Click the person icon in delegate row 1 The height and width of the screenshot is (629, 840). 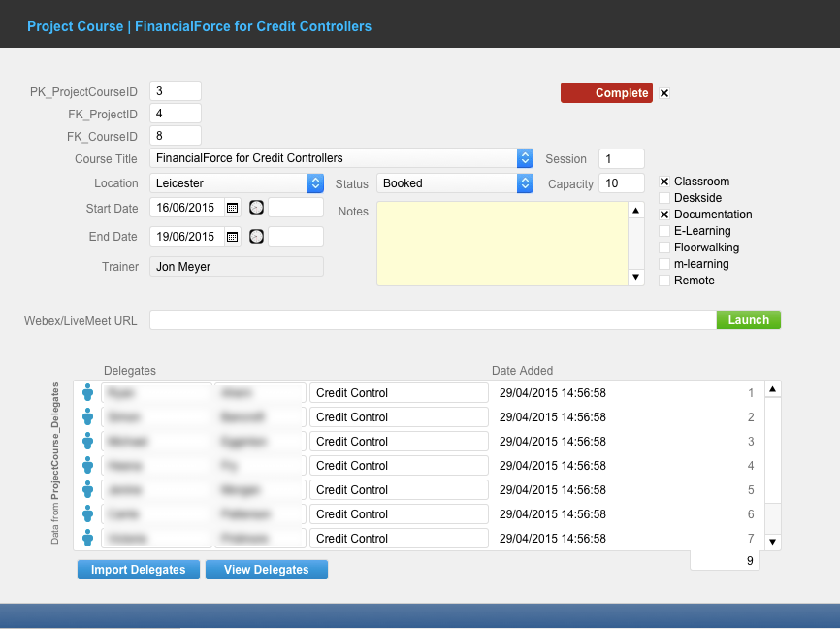[x=88, y=392]
